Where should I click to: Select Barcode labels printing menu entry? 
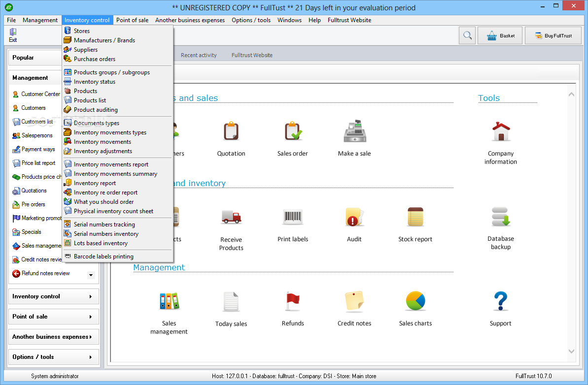pyautogui.click(x=117, y=257)
